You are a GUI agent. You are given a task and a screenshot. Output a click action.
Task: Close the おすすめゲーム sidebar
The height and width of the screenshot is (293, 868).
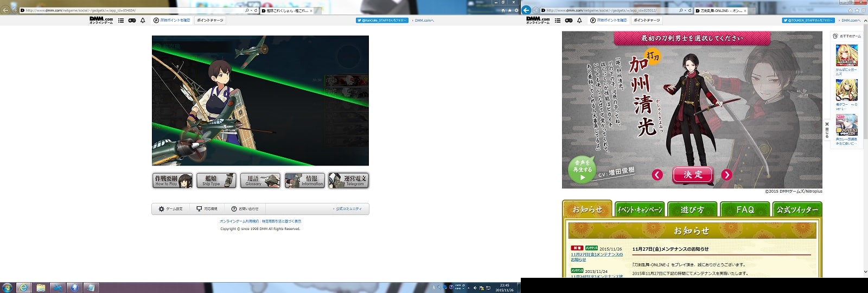pyautogui.click(x=827, y=130)
